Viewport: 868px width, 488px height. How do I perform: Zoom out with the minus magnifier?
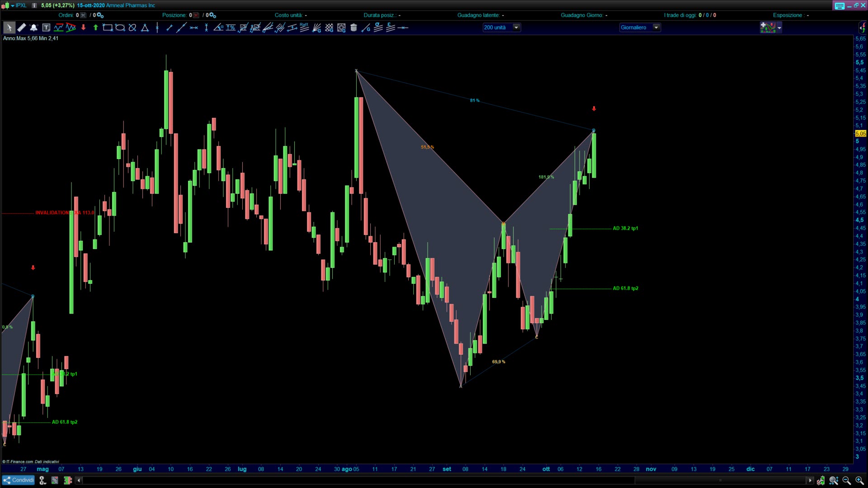click(x=847, y=481)
